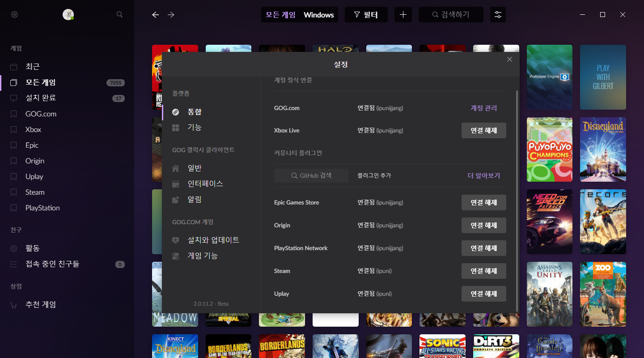Open the Wallpaper Engine game tile

(550, 77)
